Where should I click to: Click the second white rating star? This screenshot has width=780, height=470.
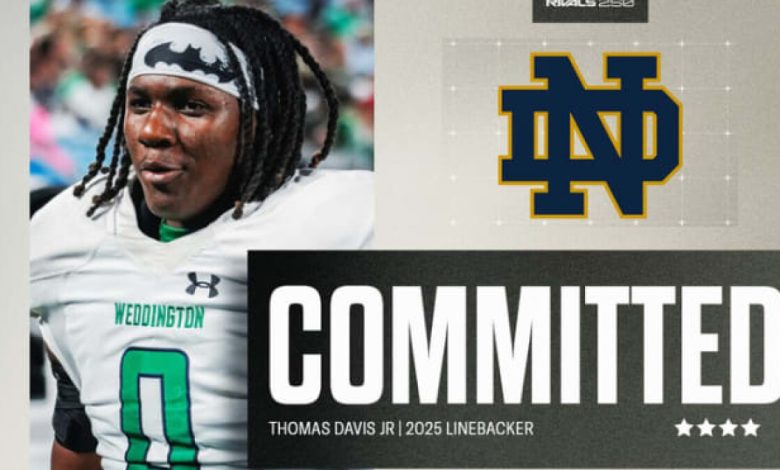[706, 427]
